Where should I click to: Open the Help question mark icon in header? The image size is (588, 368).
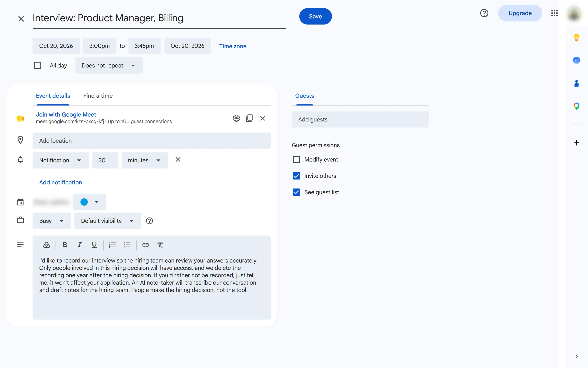[484, 13]
